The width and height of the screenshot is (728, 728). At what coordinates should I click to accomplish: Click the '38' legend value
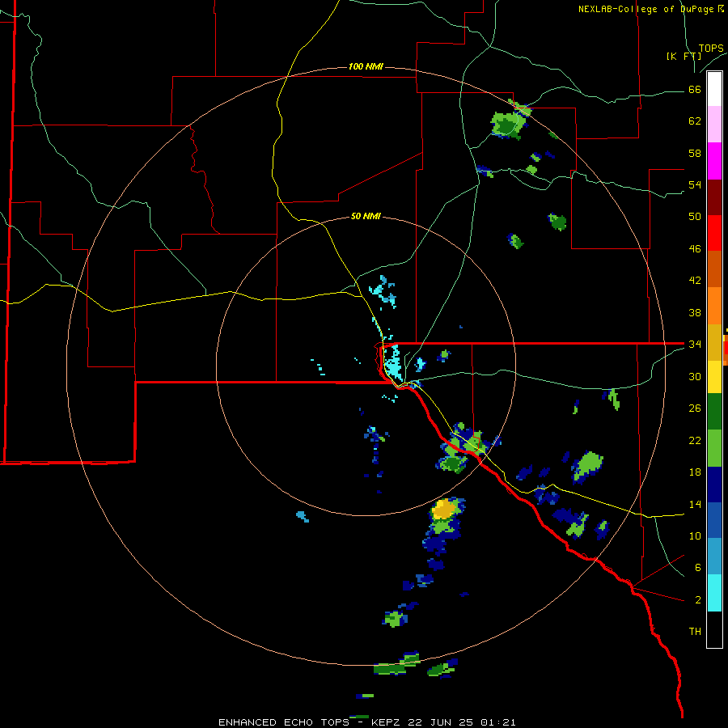tap(695, 312)
